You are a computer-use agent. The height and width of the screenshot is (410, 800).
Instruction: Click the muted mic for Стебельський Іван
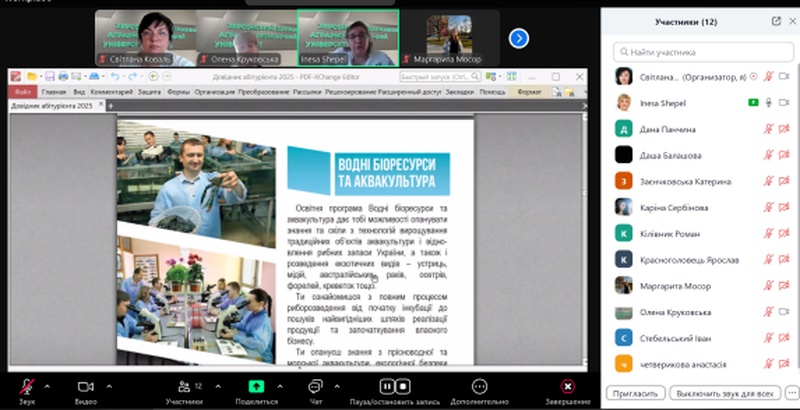coord(768,338)
